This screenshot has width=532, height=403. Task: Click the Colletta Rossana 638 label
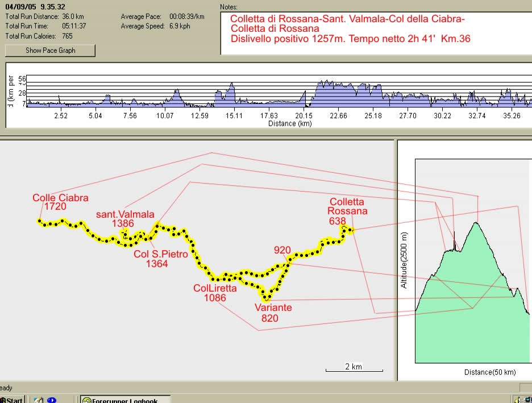[x=347, y=211]
